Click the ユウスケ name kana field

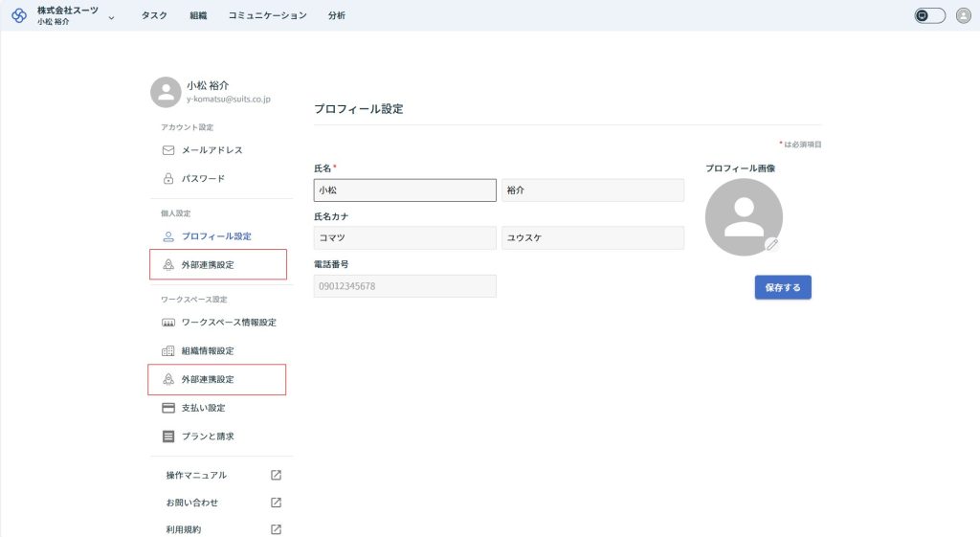coord(592,238)
